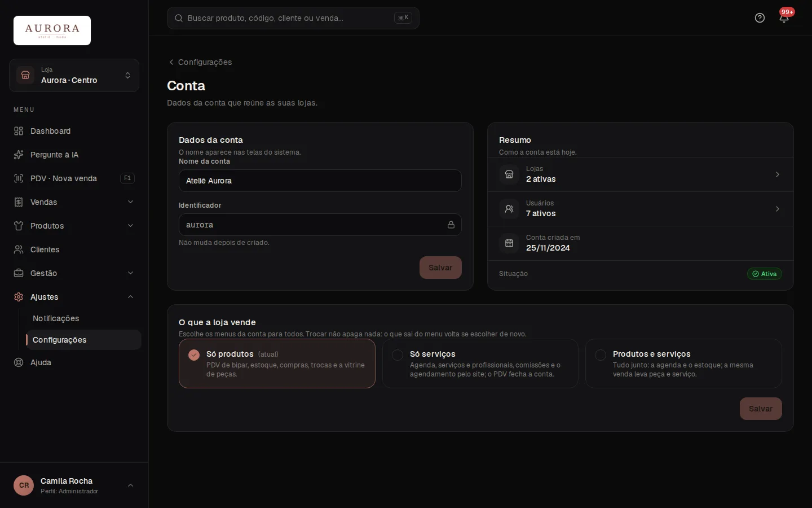Click the Aurora logo
Viewport: 812px width, 508px height.
point(52,30)
